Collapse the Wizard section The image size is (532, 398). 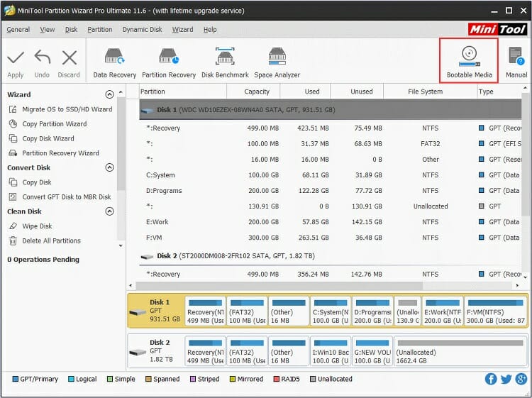[x=109, y=94]
